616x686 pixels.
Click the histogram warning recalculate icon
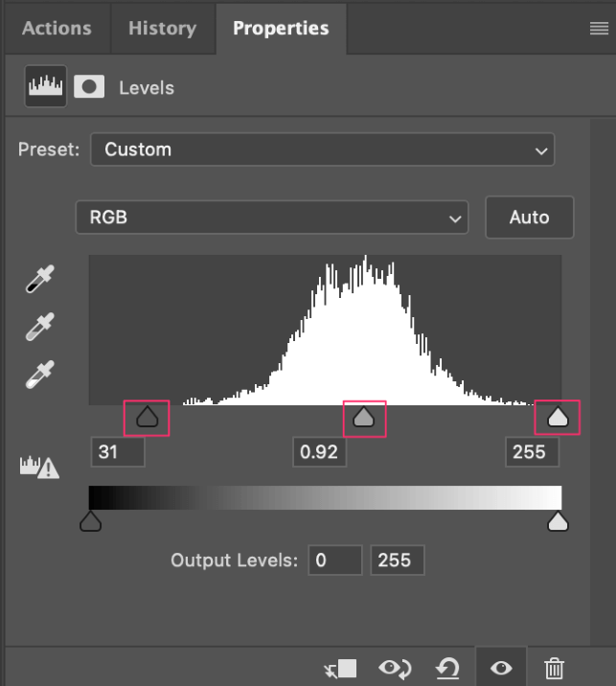click(39, 467)
